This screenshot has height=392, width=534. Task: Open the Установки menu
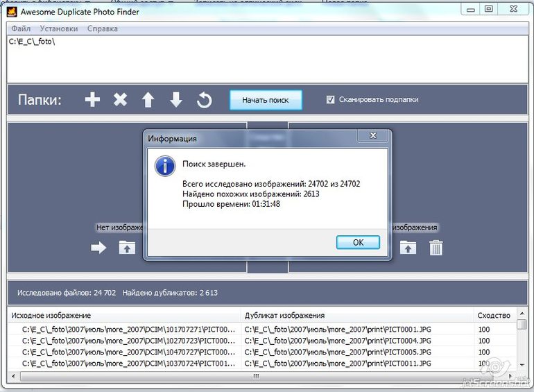59,28
